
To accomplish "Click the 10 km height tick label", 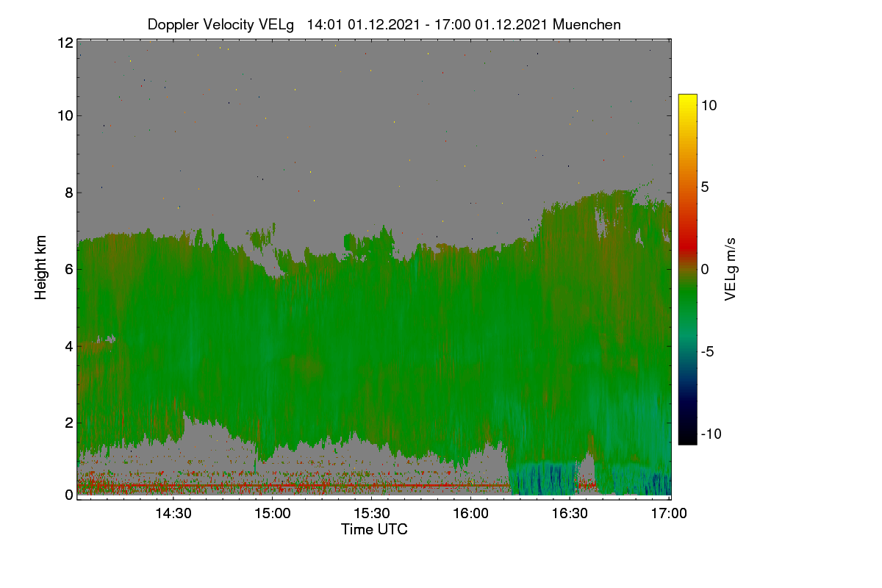I will click(65, 115).
